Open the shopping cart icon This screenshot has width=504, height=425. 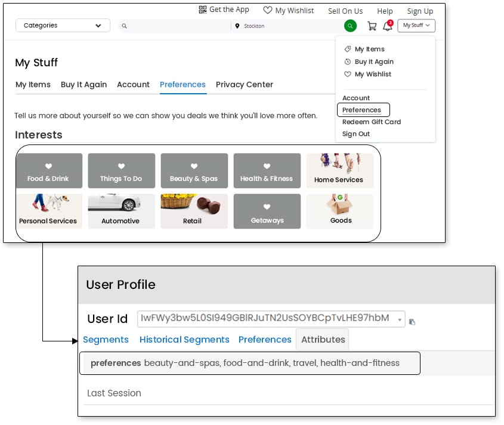(x=372, y=26)
